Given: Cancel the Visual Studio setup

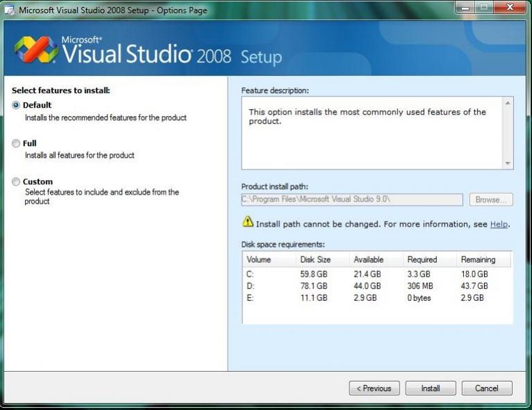Looking at the screenshot, I should (487, 388).
